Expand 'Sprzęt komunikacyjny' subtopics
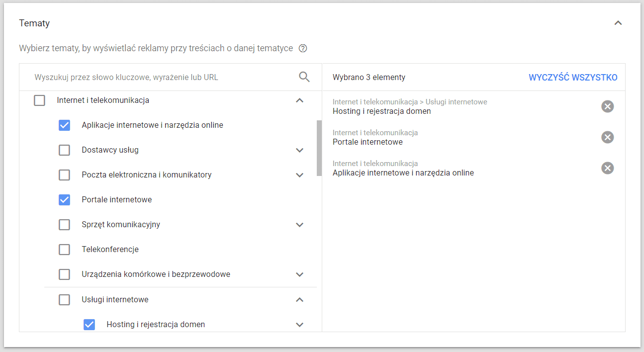Screen dimensions: 644x352 299,224
